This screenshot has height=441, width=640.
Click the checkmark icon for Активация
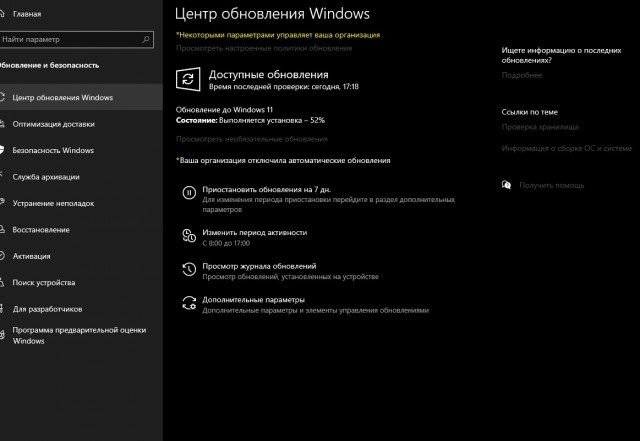coord(2,256)
